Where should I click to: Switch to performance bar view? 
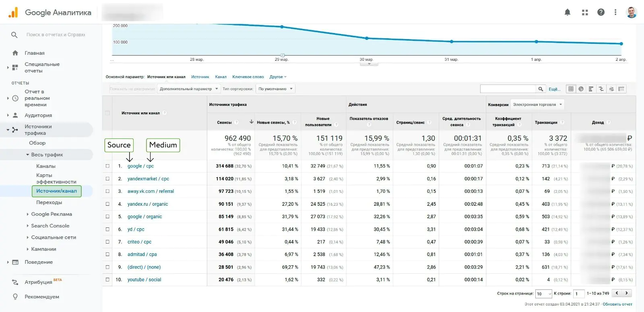[591, 89]
